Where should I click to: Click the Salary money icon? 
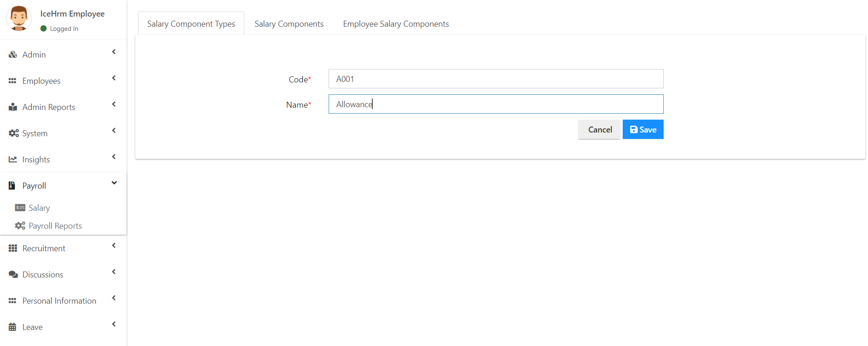20,208
